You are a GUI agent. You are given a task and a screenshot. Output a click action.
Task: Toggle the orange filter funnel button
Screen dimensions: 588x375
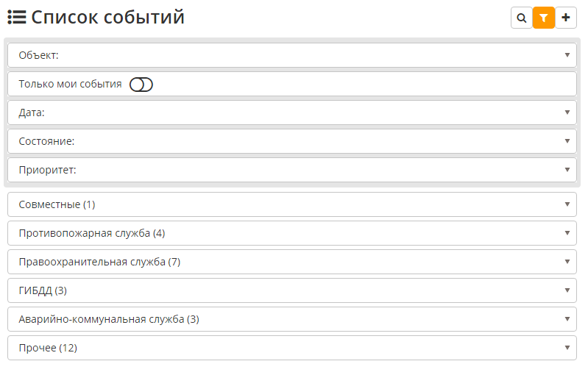pos(543,18)
